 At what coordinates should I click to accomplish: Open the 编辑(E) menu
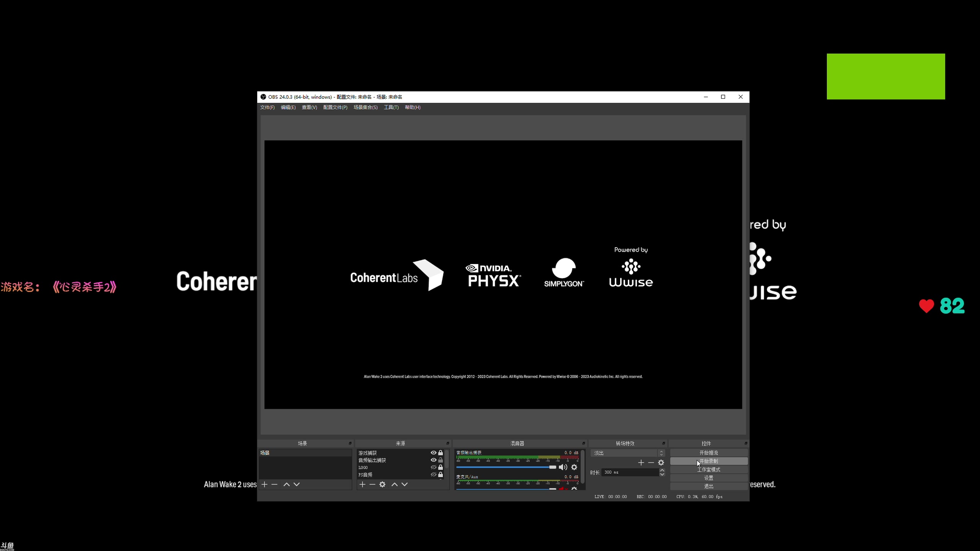[288, 108]
